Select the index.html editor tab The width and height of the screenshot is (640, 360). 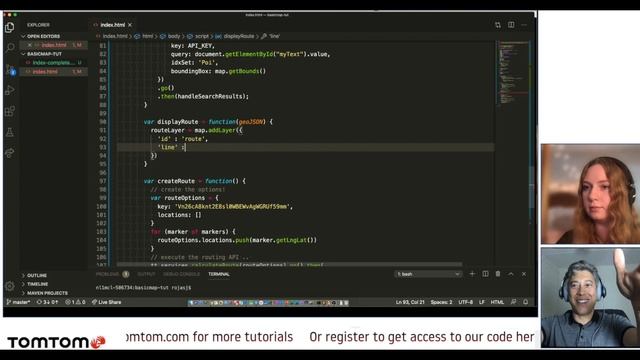click(x=113, y=25)
